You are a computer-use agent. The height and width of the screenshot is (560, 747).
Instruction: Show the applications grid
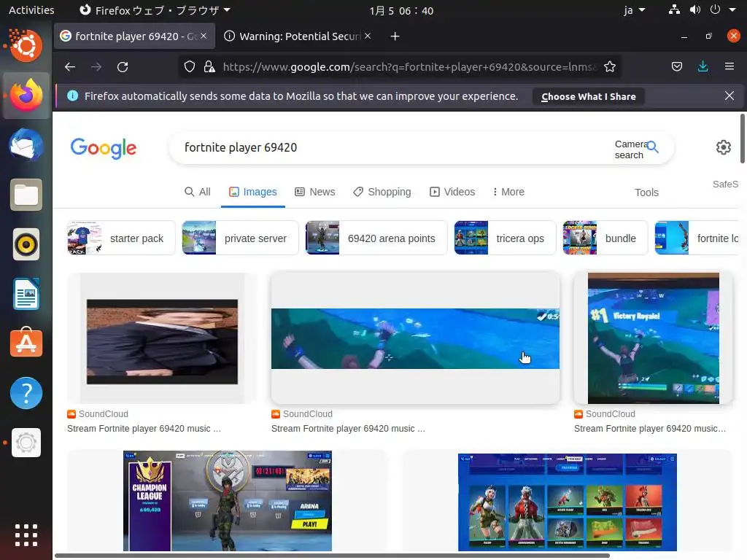(x=26, y=535)
